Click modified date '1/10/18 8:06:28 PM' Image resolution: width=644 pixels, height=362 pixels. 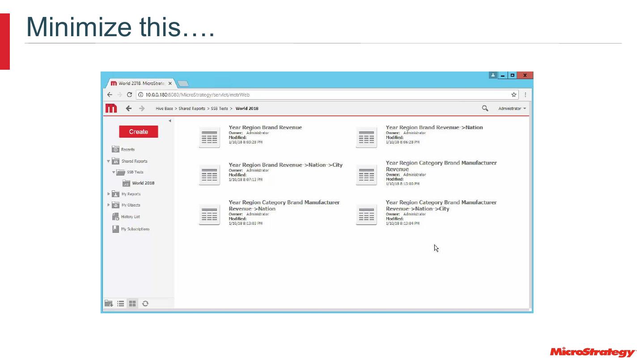402,142
